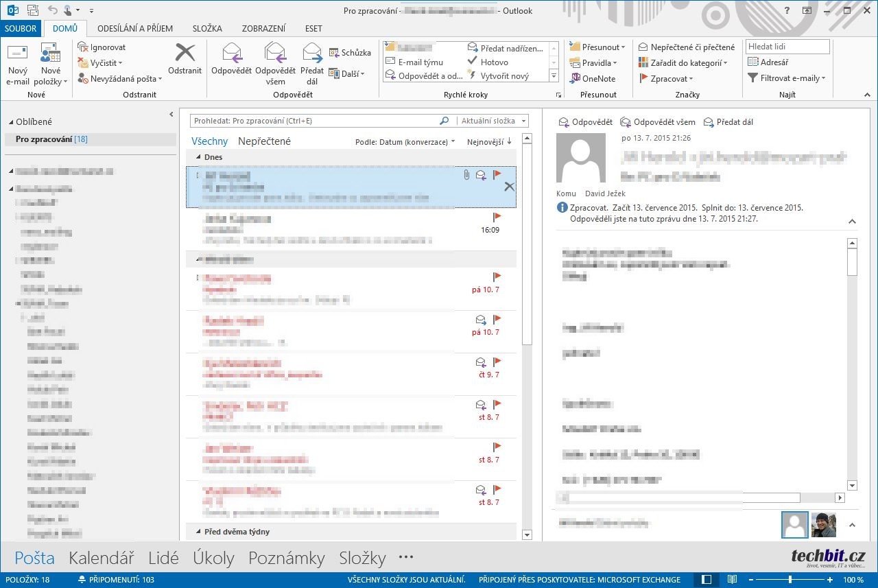Screen dimensions: 878x588
Task: Go to Kalendář in navigation bar
Action: coord(101,558)
